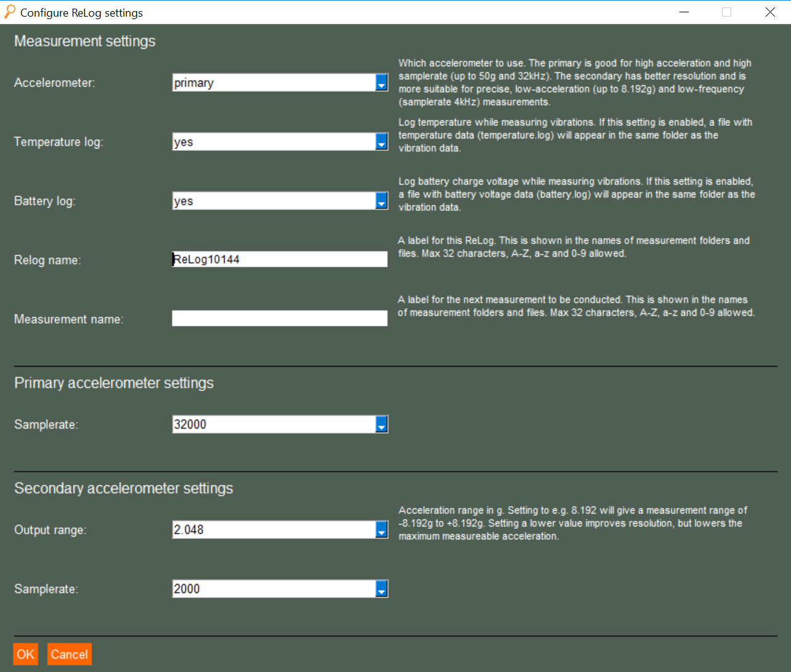The width and height of the screenshot is (791, 672).
Task: Expand the Temperature log dropdown
Action: point(280,142)
